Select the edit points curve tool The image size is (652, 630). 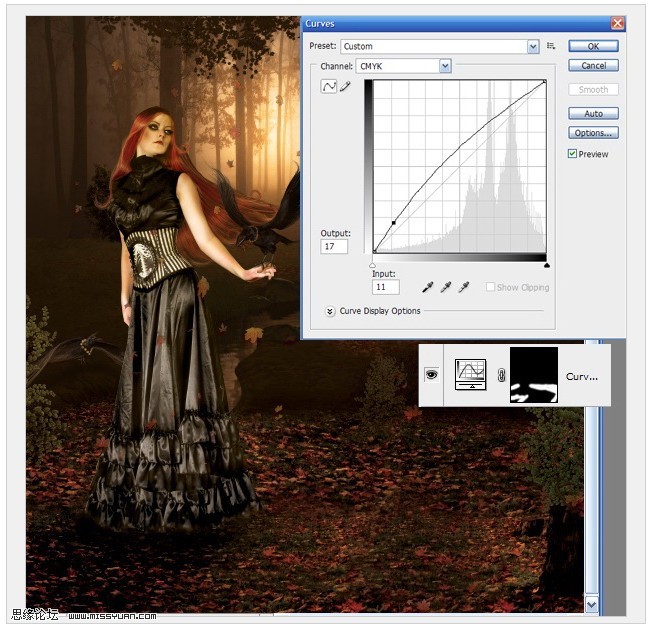coord(328,86)
